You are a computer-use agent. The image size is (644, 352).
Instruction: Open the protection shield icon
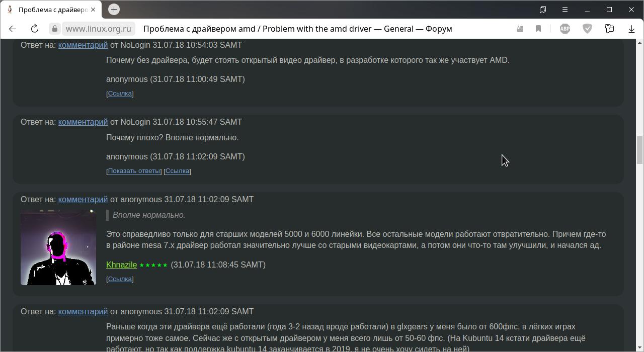click(587, 29)
